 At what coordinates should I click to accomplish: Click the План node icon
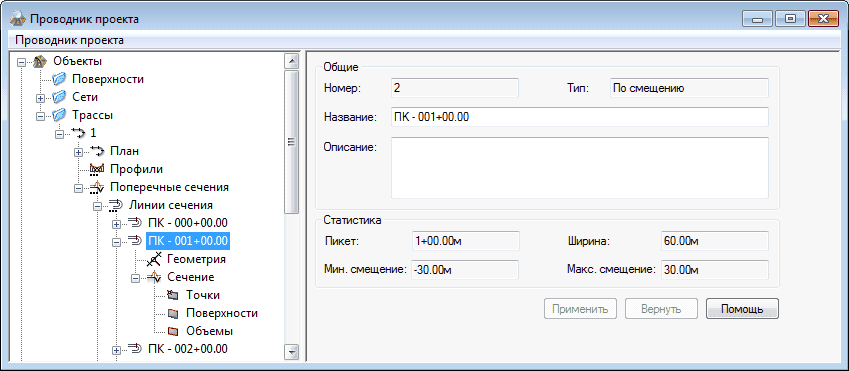click(x=97, y=151)
